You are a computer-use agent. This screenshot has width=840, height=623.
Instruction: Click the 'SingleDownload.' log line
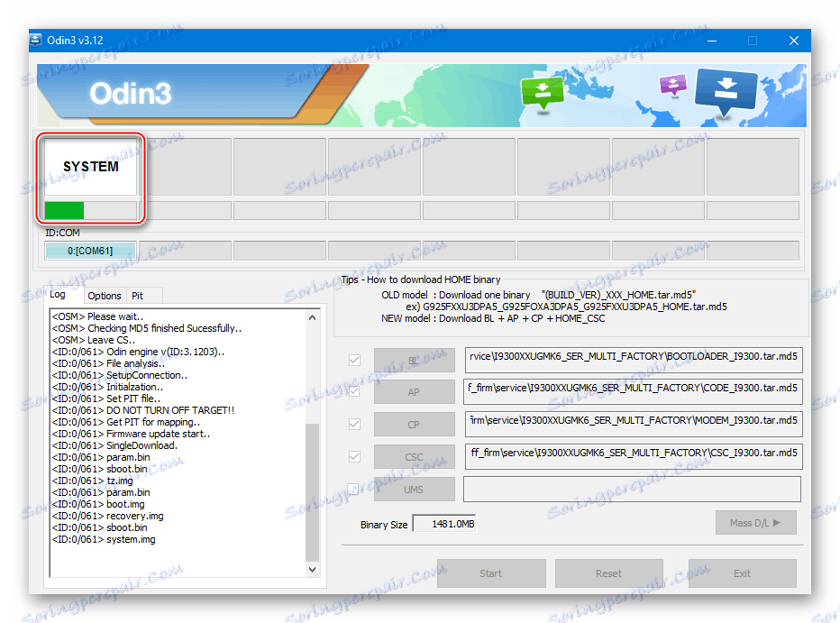point(114,445)
